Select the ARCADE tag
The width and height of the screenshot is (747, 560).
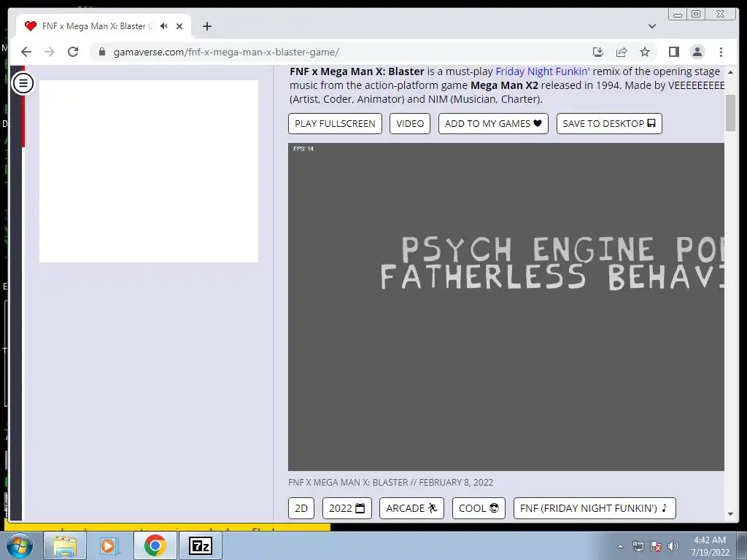(x=411, y=508)
